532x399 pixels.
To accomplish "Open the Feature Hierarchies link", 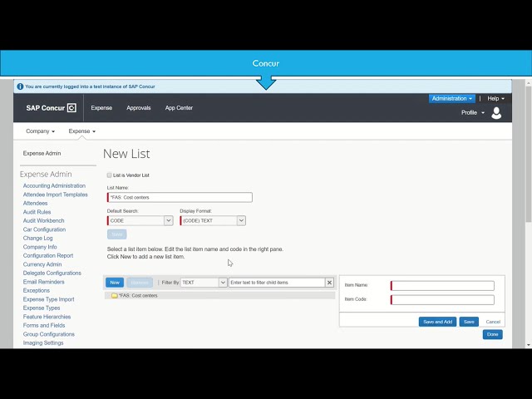I will click(x=47, y=317).
